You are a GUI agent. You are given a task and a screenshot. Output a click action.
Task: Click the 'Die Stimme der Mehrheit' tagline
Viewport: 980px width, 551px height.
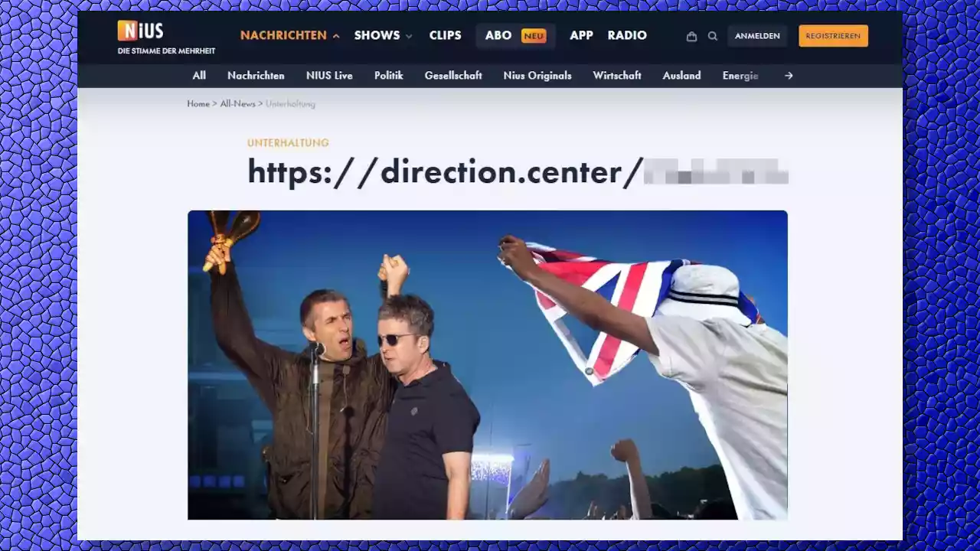[166, 51]
